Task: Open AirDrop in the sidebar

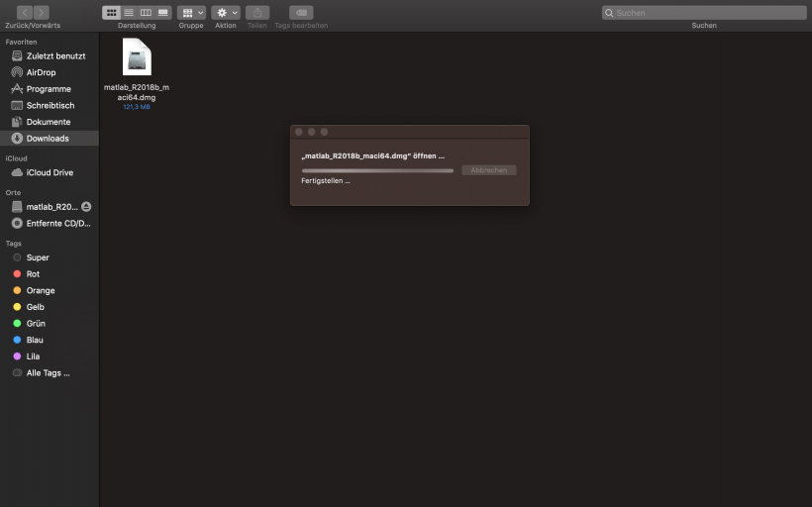Action: pyautogui.click(x=41, y=72)
